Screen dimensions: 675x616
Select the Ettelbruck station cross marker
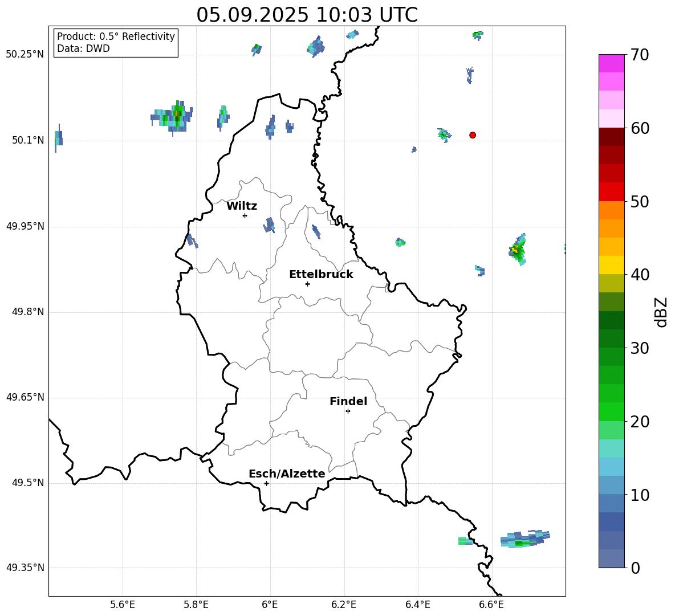(307, 284)
